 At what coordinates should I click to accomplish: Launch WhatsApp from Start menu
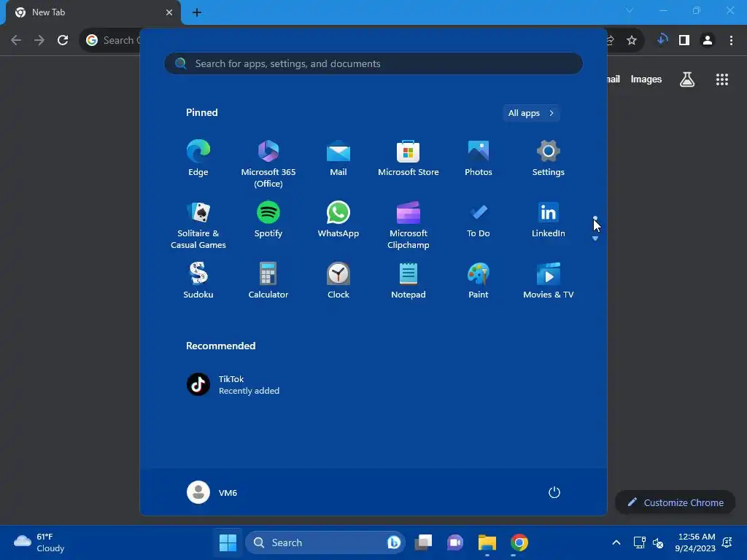(x=338, y=219)
